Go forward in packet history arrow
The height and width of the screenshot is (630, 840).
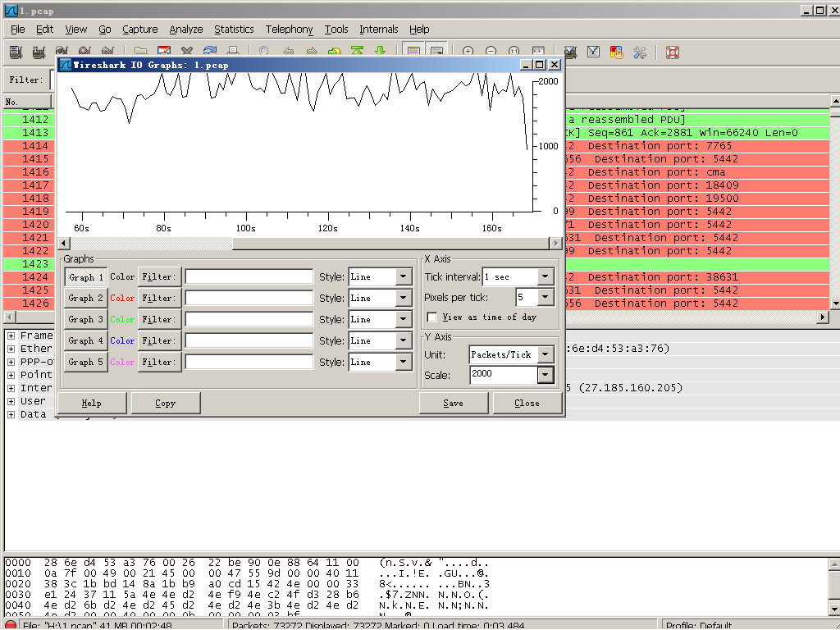[311, 52]
